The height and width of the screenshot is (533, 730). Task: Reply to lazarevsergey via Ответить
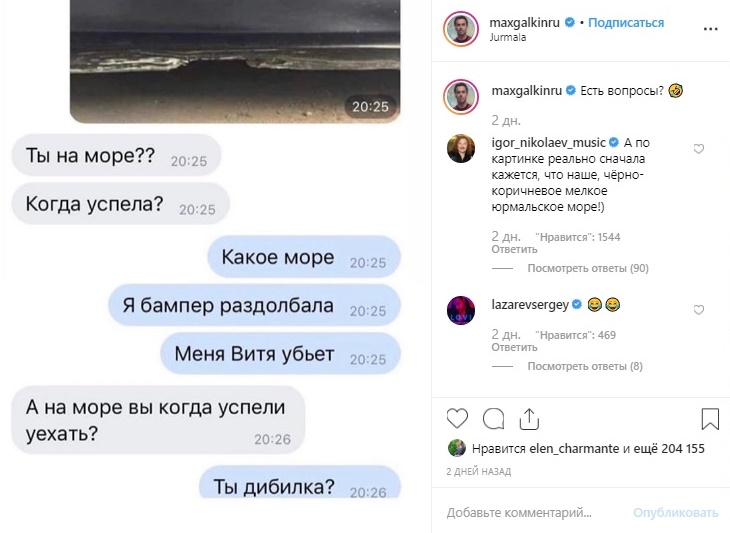click(x=514, y=347)
